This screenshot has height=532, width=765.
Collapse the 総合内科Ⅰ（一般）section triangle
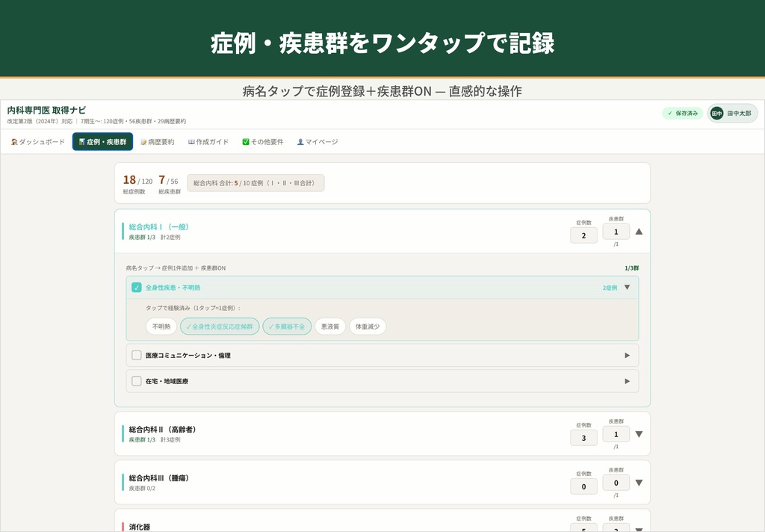[x=639, y=232]
